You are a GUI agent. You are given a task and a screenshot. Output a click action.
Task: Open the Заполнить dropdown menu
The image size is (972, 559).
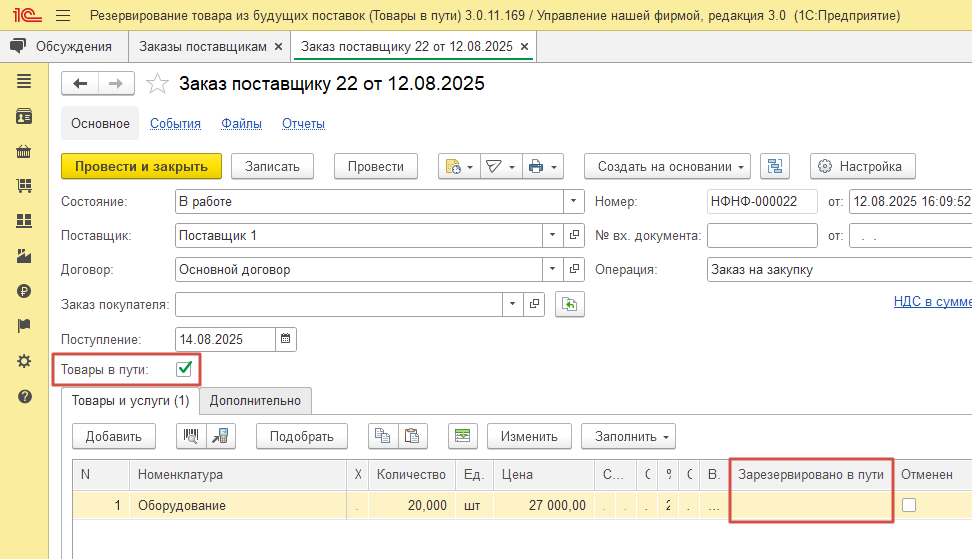pos(628,436)
